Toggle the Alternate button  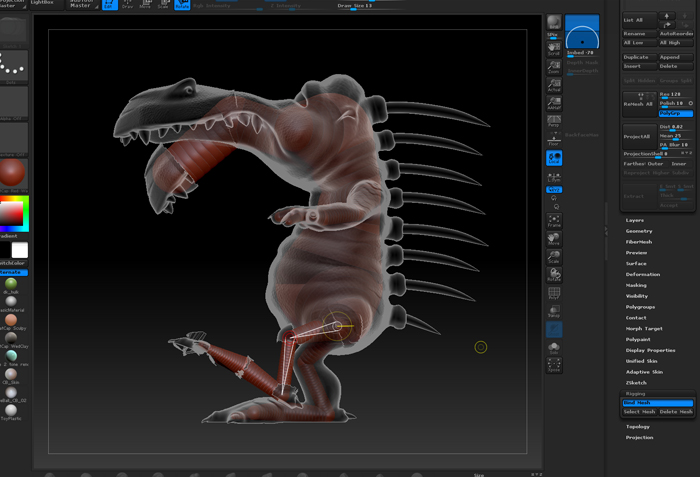(x=13, y=272)
